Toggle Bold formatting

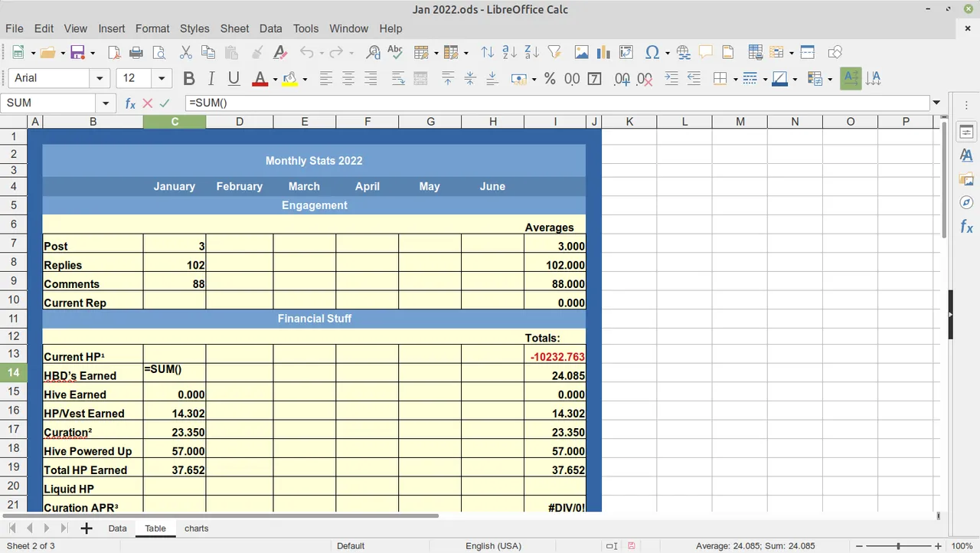189,78
